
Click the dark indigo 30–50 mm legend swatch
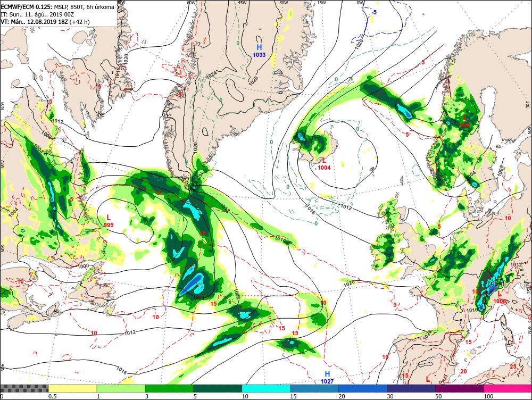click(411, 388)
